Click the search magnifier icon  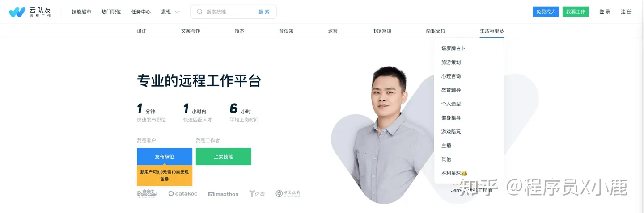[x=199, y=12]
